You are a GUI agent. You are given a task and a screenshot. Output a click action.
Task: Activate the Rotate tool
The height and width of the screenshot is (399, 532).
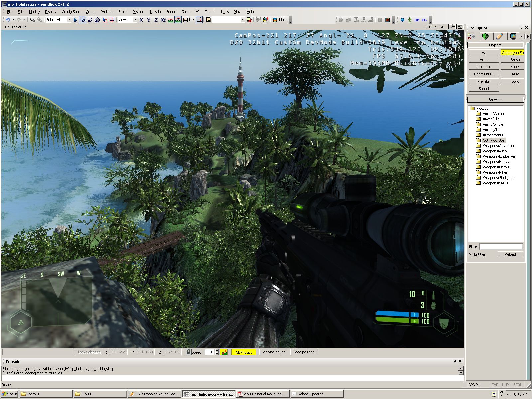pos(90,20)
